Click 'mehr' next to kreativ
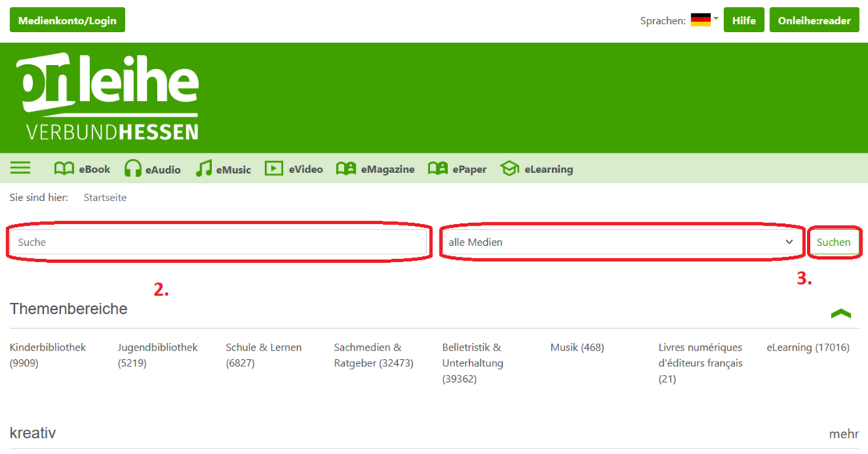 844,434
